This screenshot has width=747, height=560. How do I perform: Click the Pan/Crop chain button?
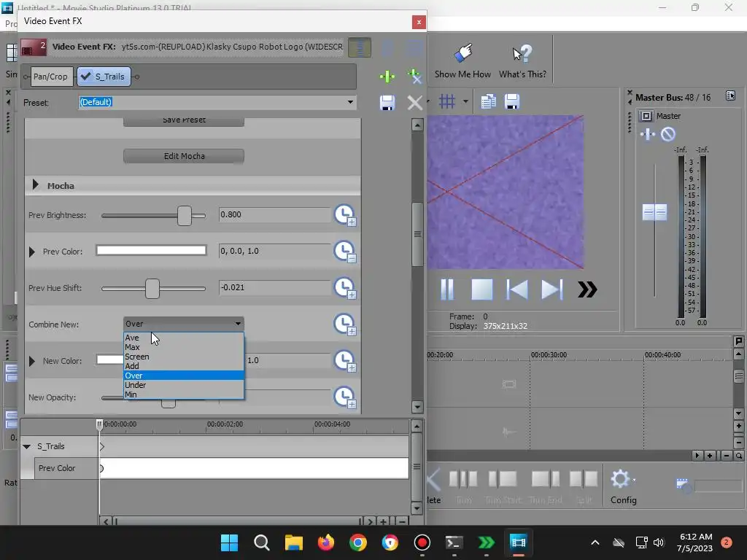coord(50,76)
